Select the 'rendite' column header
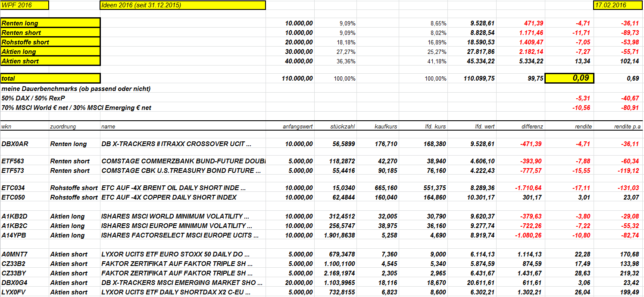644x297 pixels. click(x=583, y=127)
